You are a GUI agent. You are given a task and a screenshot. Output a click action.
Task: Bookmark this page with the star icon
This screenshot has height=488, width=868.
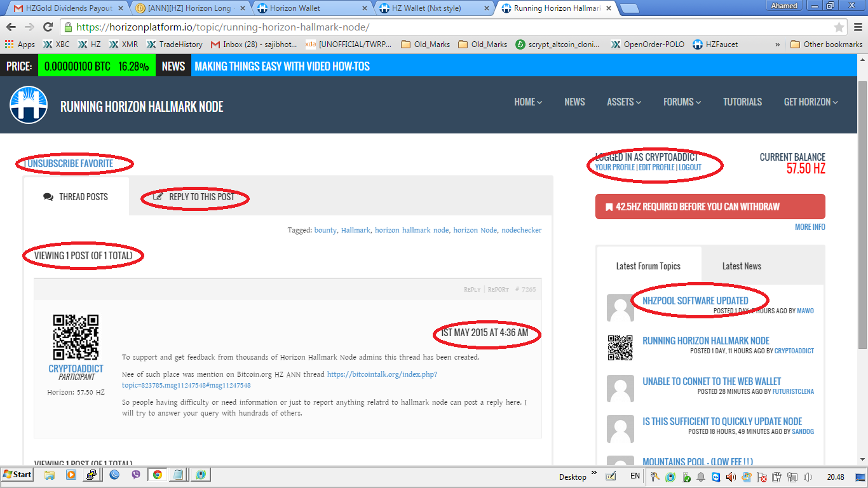coord(839,27)
